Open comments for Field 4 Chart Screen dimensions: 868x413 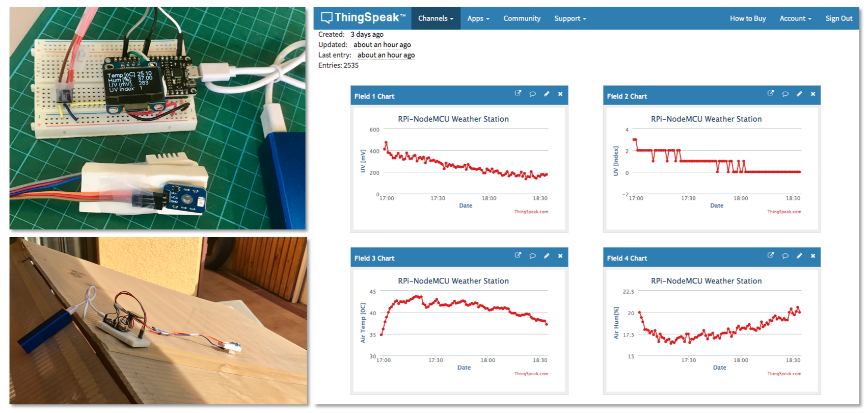pos(785,255)
